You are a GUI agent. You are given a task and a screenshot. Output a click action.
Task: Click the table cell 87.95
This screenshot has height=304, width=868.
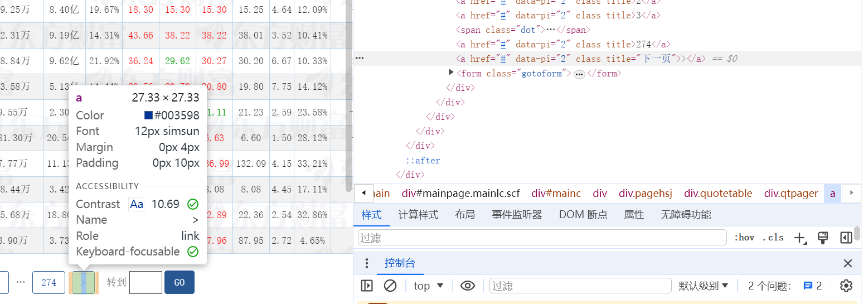tap(251, 240)
